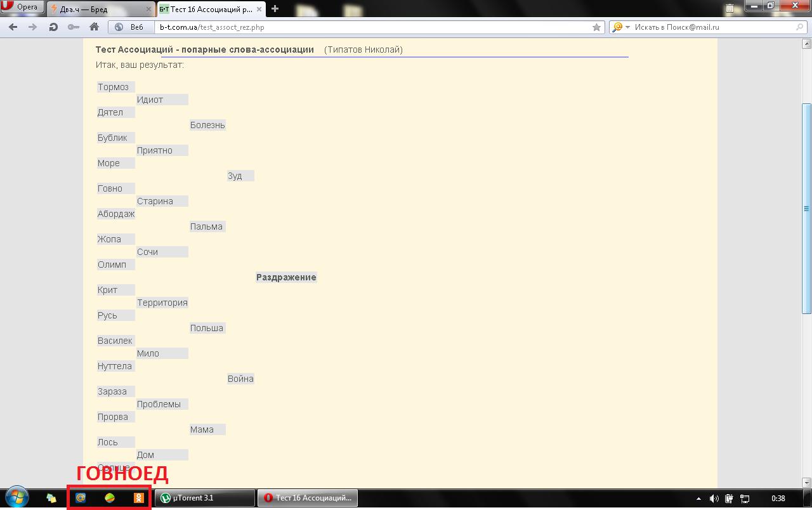Click the word Старина

point(155,201)
